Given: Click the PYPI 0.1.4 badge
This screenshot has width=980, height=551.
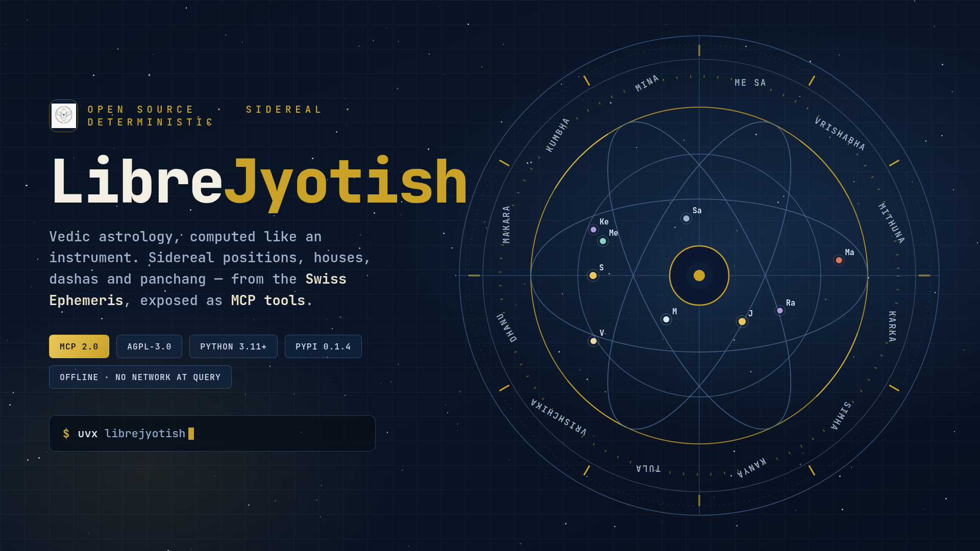Looking at the screenshot, I should pos(323,346).
